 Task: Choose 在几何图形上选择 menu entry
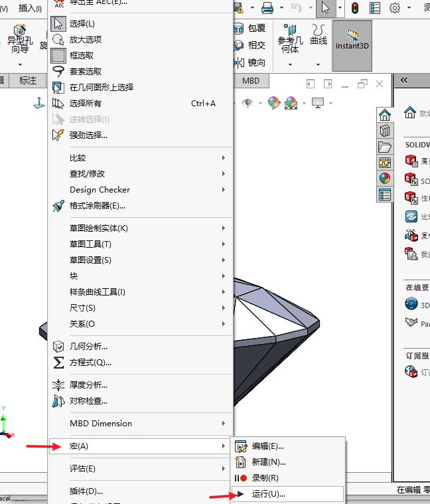[x=141, y=87]
